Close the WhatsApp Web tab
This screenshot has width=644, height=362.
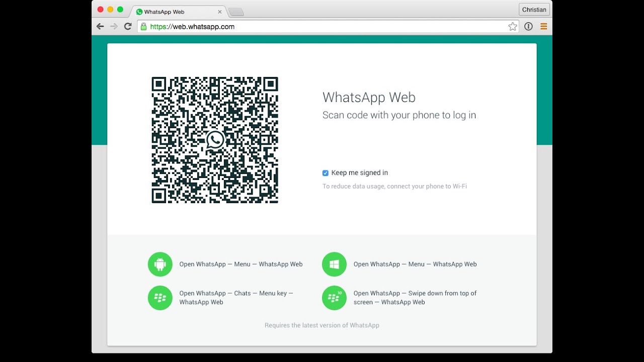[219, 12]
